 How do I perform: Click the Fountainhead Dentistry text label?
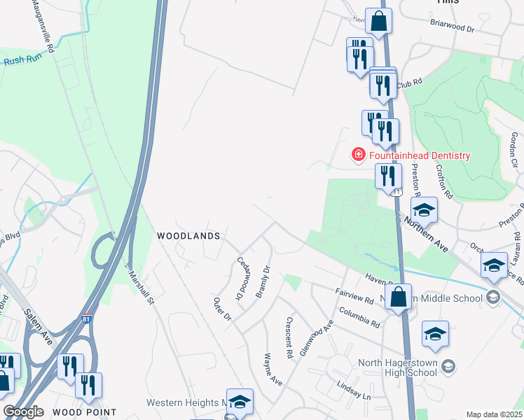(x=420, y=155)
